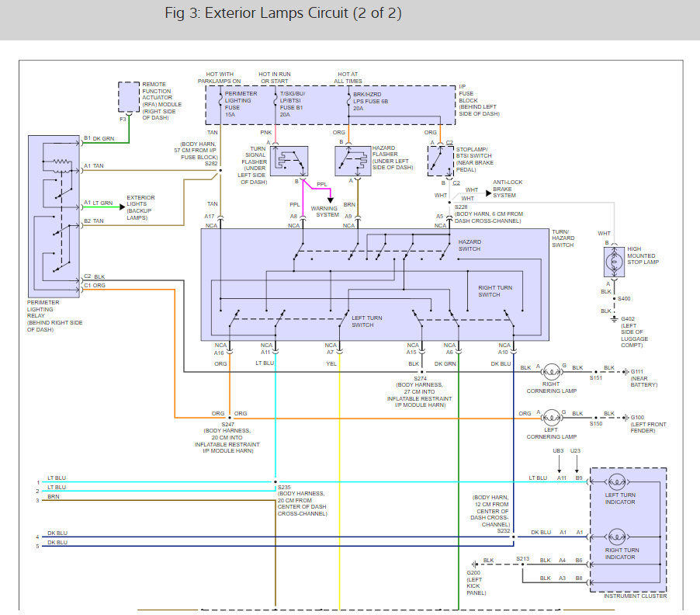Viewport: 700px width, 615px height.
Task: Click the S235 splice label
Action: tap(284, 488)
